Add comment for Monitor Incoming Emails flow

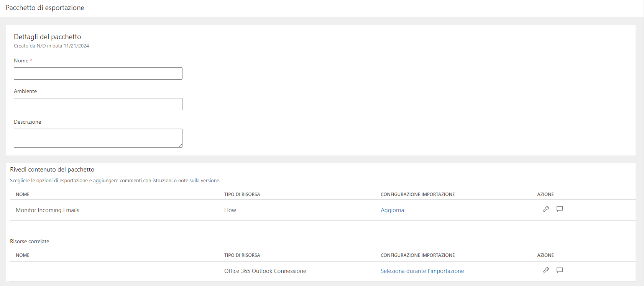pos(560,209)
